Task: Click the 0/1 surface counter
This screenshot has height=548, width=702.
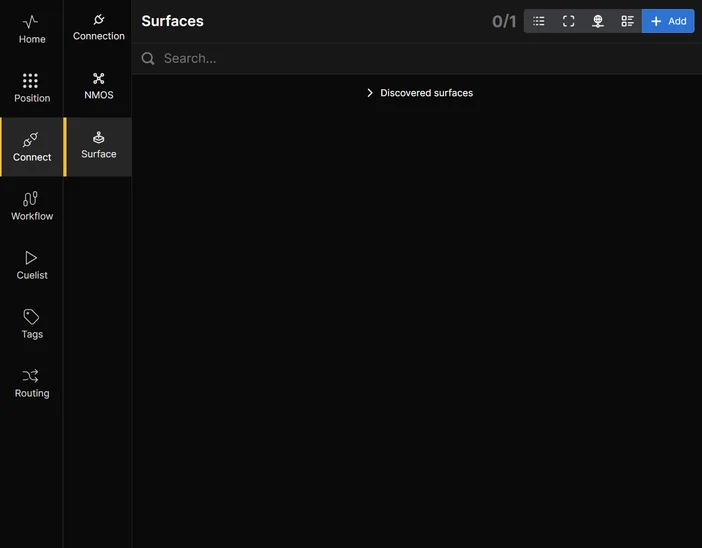Action: [504, 21]
